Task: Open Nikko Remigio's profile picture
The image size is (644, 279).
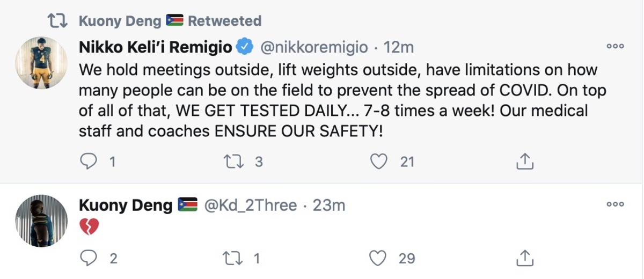Action: 41,63
